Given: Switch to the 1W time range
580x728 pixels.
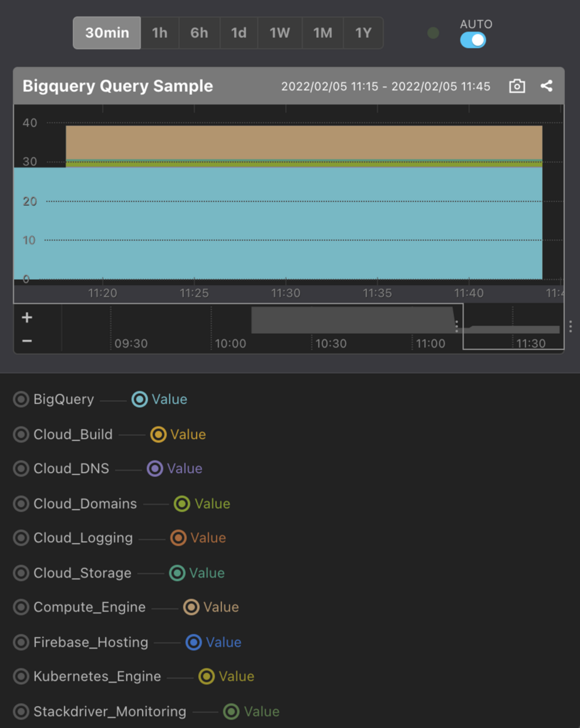Looking at the screenshot, I should [280, 33].
